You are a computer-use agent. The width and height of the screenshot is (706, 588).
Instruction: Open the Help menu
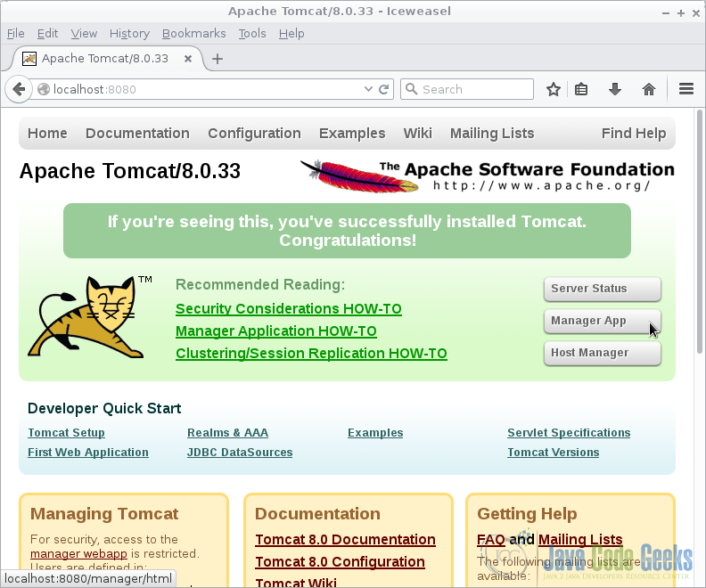click(291, 34)
